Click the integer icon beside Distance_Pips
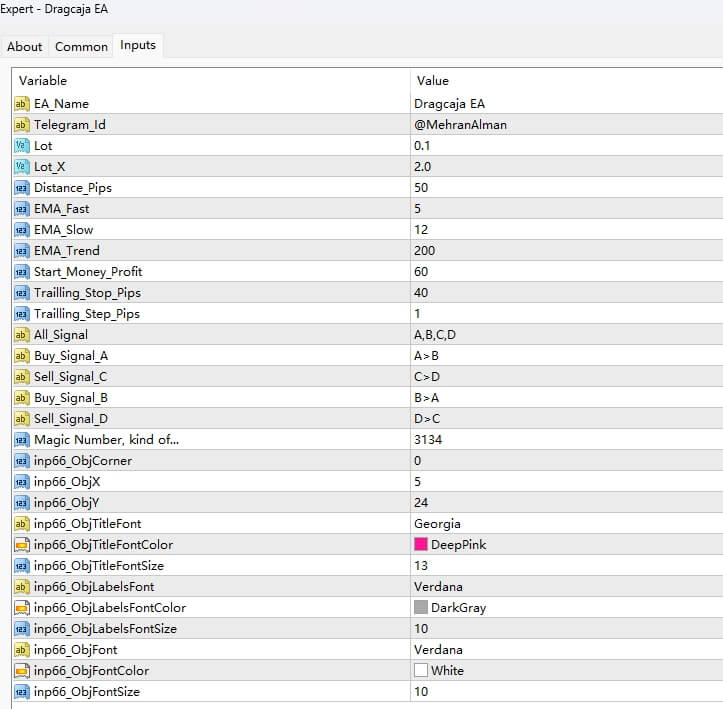 click(22, 188)
